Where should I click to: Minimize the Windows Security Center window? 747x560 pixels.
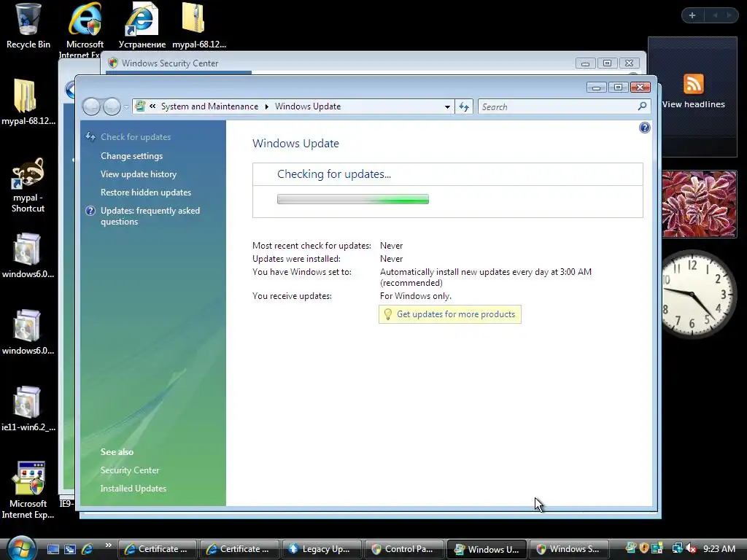[586, 63]
